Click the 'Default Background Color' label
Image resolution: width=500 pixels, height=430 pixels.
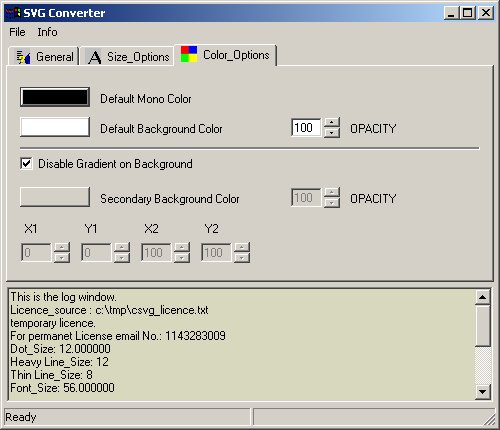(x=161, y=129)
